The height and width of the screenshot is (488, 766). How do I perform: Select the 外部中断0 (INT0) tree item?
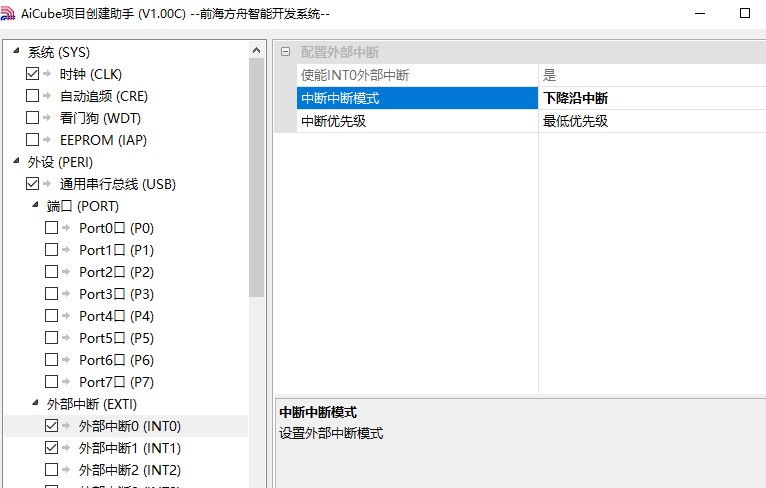[130, 426]
